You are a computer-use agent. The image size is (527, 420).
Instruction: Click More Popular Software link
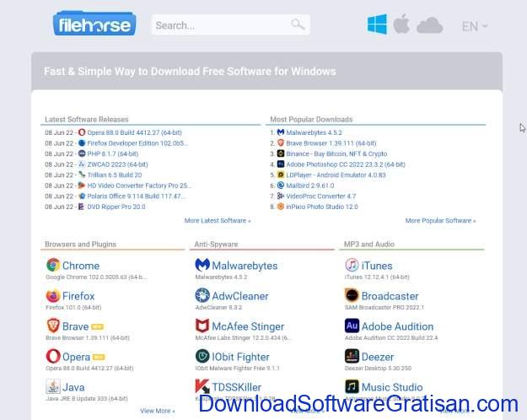click(x=440, y=221)
